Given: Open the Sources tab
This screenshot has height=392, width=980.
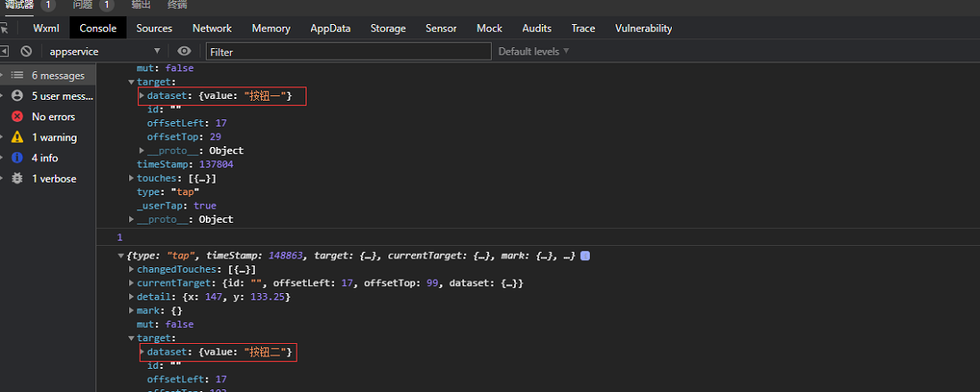Looking at the screenshot, I should 154,29.
